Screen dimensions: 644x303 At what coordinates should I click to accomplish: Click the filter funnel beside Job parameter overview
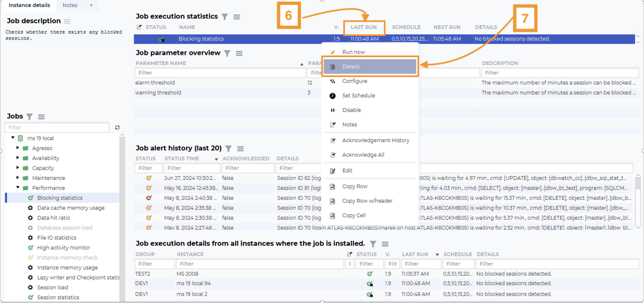[x=227, y=53]
